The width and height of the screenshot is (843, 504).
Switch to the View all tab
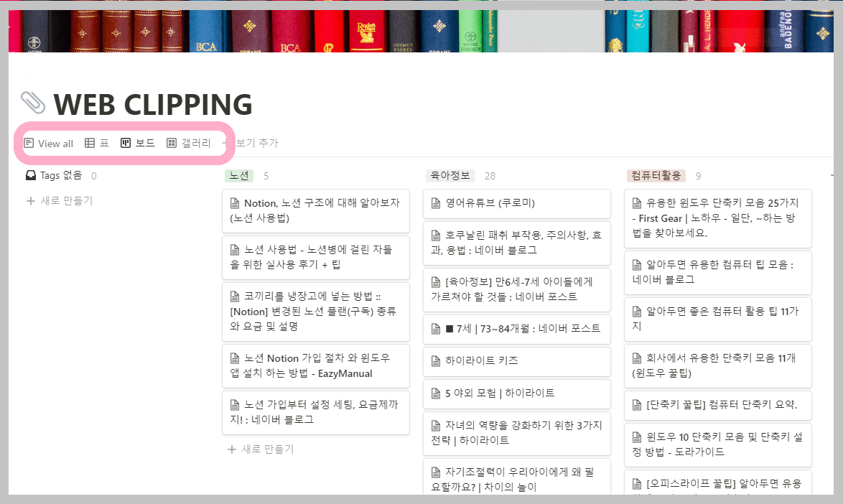(x=49, y=143)
